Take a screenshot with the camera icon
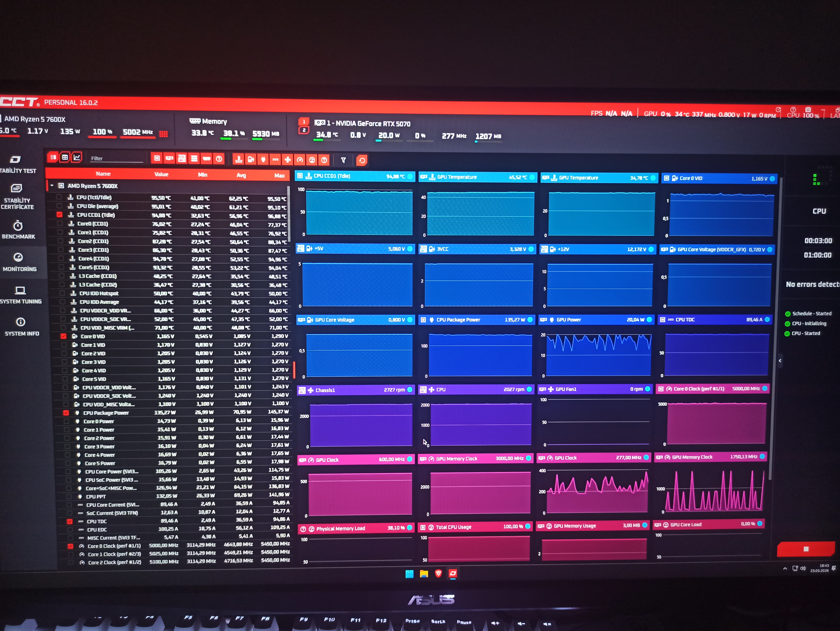 coord(808,110)
